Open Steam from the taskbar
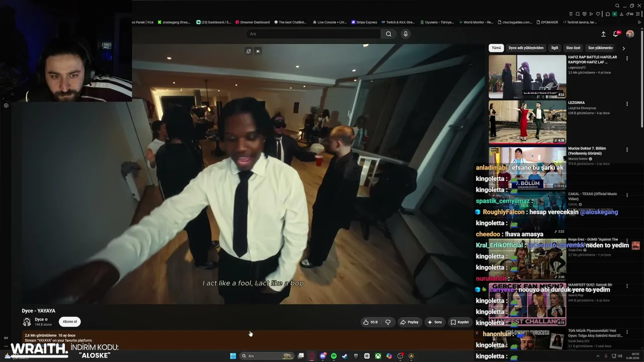This screenshot has width=644, height=362. coord(345,356)
